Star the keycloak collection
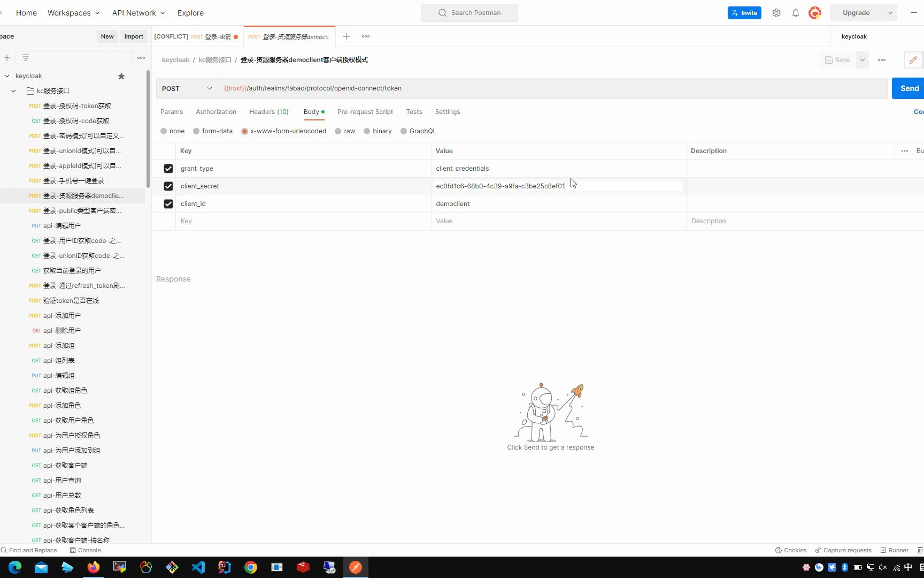The height and width of the screenshot is (578, 924). point(121,76)
